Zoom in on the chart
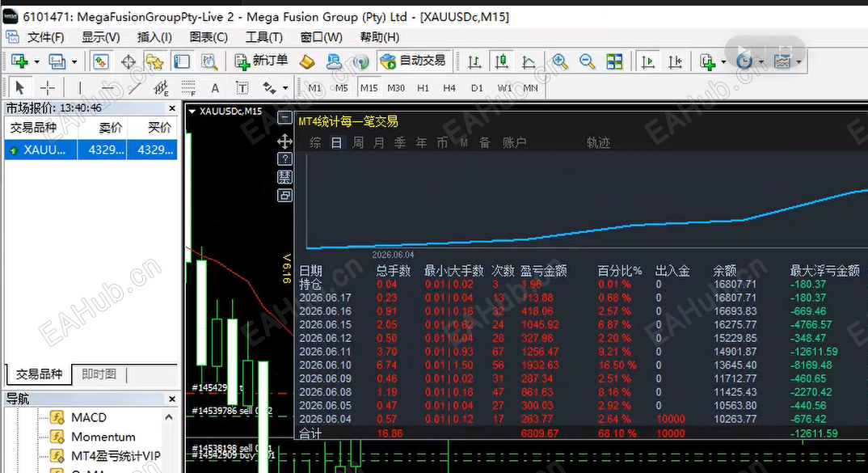 coord(559,61)
